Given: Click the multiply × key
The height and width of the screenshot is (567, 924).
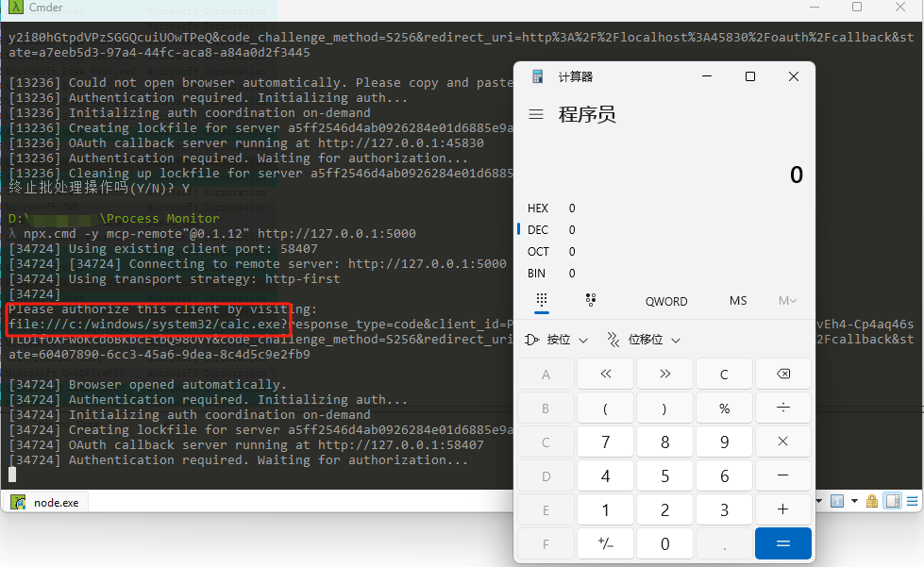Looking at the screenshot, I should tap(783, 442).
